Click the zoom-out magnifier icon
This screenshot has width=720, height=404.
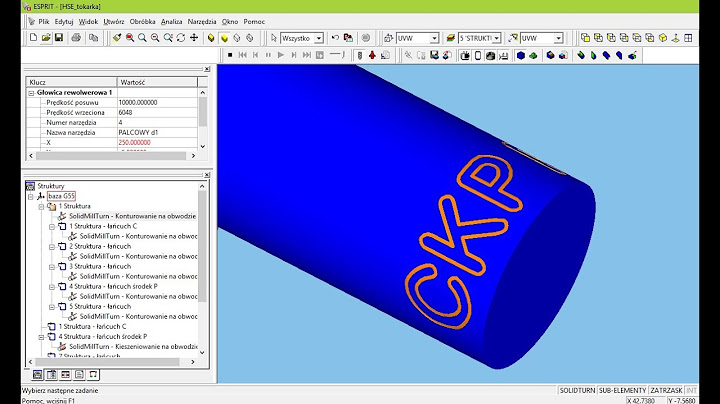(155, 38)
